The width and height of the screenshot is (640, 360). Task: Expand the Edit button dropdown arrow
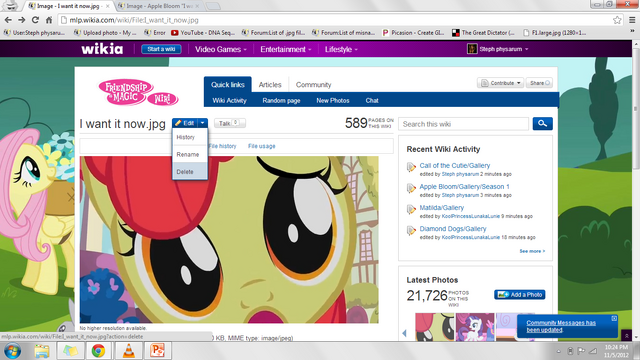pos(202,123)
